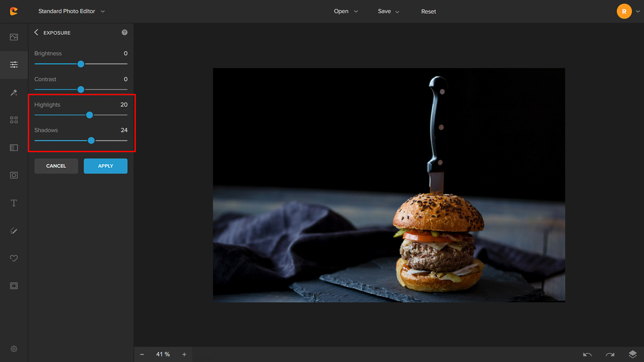Open the Masks panel icon
The width and height of the screenshot is (644, 362).
point(14,175)
